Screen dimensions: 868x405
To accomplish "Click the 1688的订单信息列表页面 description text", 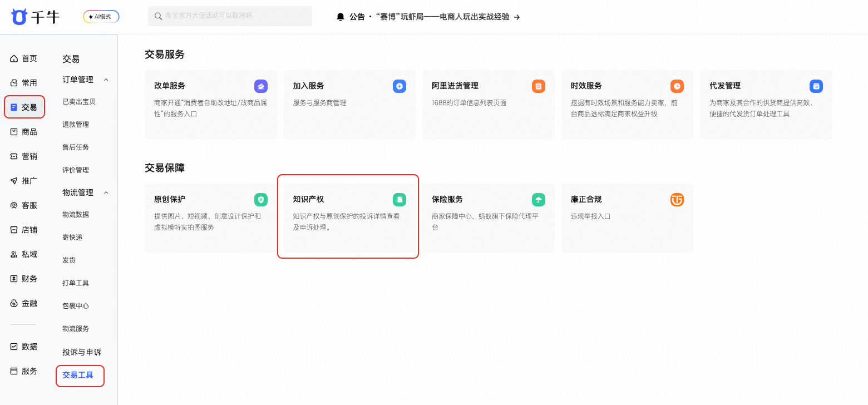I will [x=469, y=103].
